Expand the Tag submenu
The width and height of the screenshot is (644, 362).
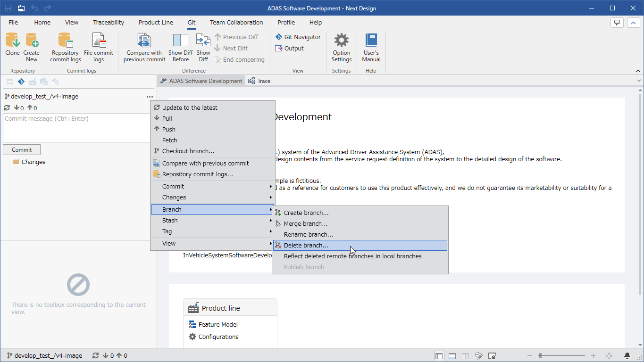212,231
